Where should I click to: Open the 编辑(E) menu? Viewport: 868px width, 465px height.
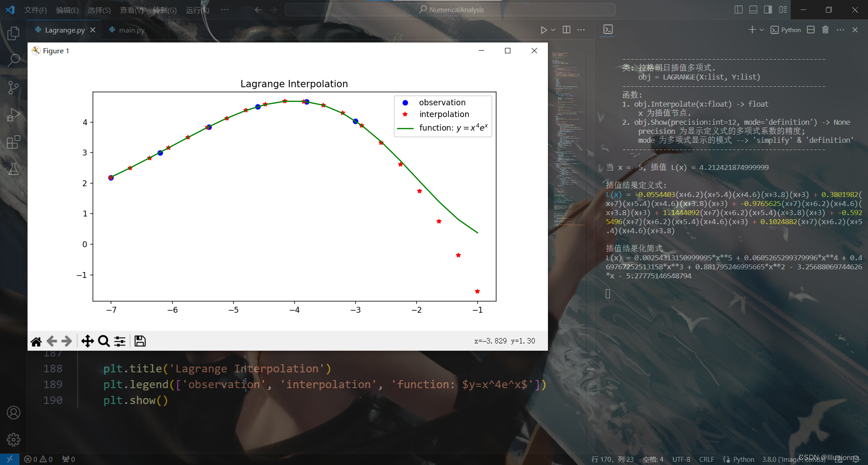coord(67,10)
